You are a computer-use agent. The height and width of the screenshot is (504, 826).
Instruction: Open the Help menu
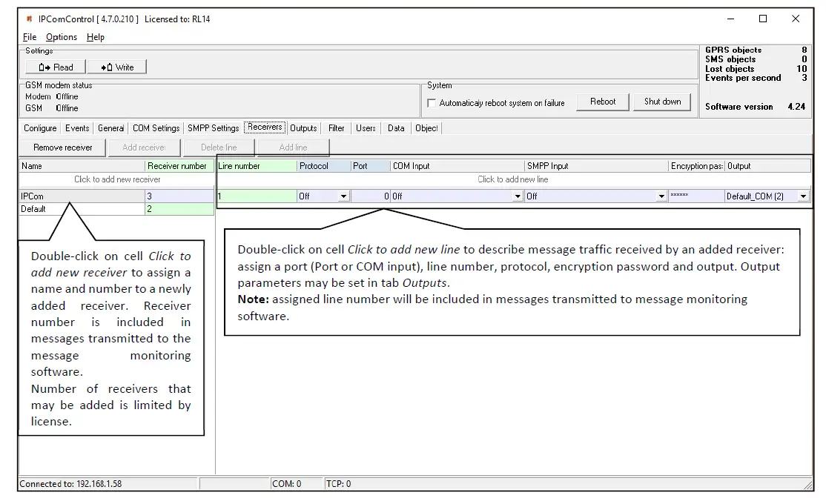point(96,37)
